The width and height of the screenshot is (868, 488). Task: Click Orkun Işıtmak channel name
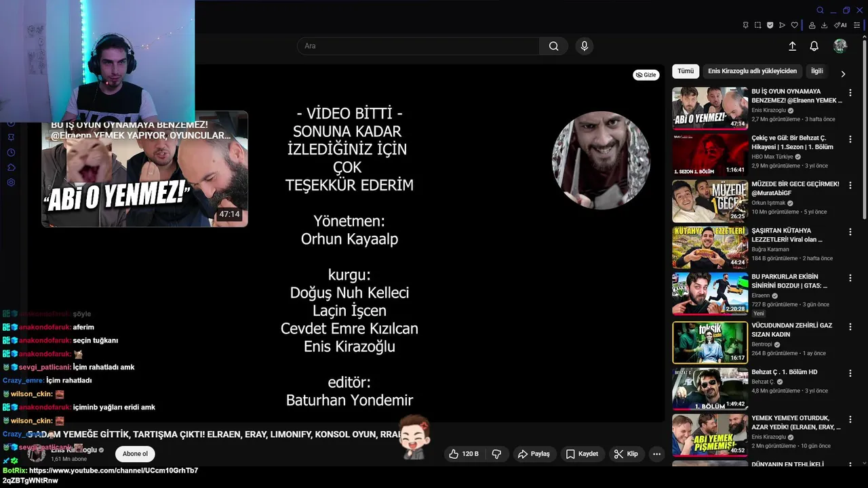tap(769, 203)
